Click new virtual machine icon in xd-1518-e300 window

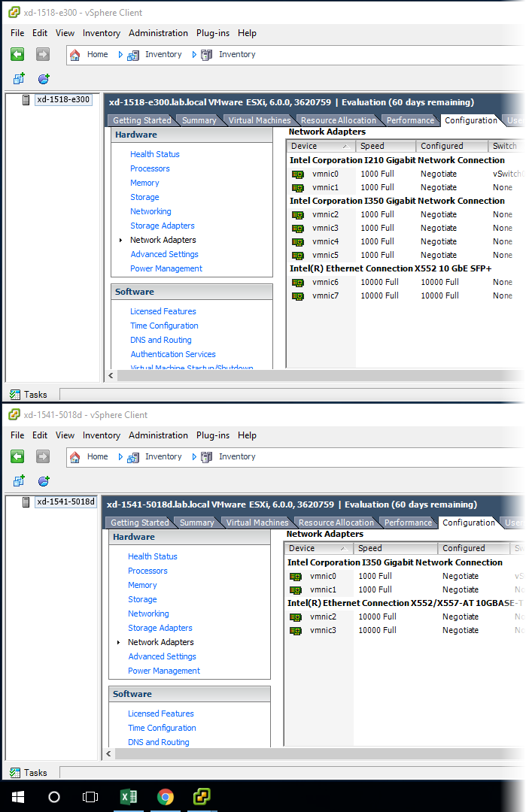coord(19,79)
